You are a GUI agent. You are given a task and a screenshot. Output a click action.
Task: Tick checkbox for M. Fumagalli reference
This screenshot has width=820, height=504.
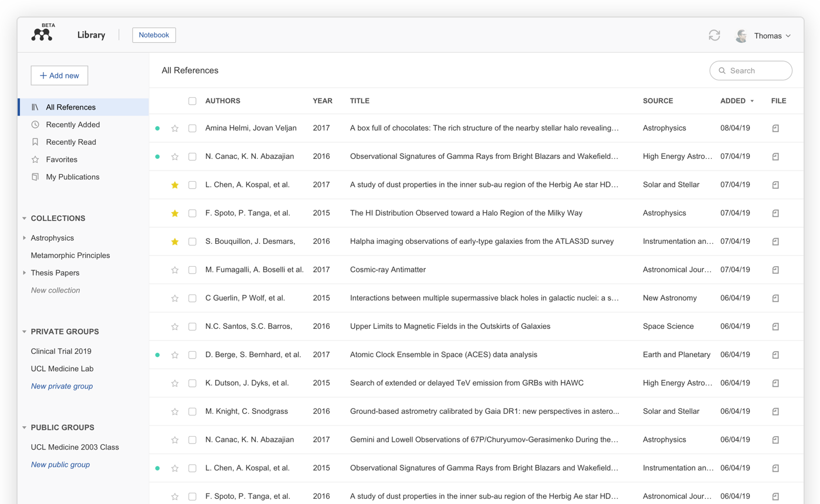[x=192, y=270]
